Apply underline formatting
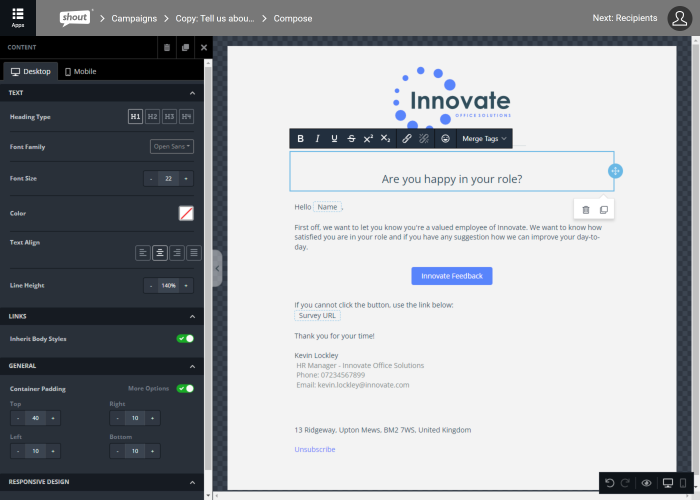This screenshot has width=700, height=500. tap(334, 138)
